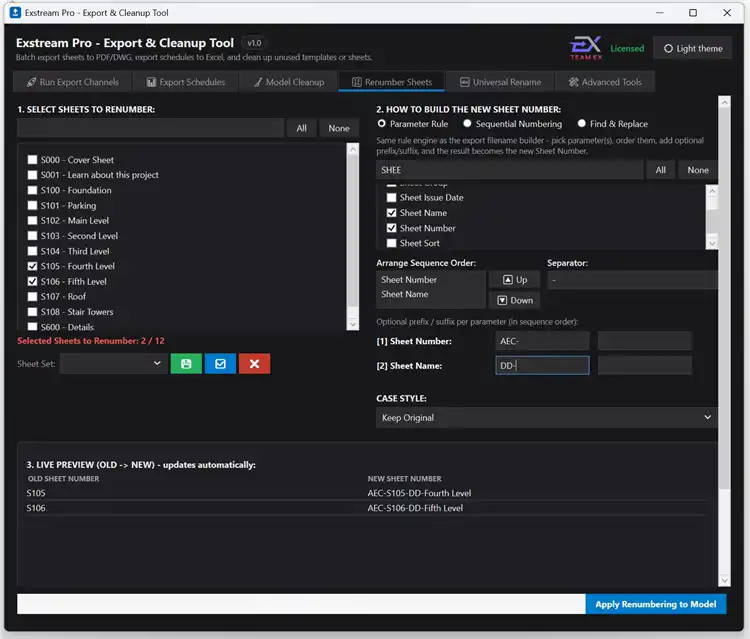
Task: Click None button for parameters
Action: point(698,170)
